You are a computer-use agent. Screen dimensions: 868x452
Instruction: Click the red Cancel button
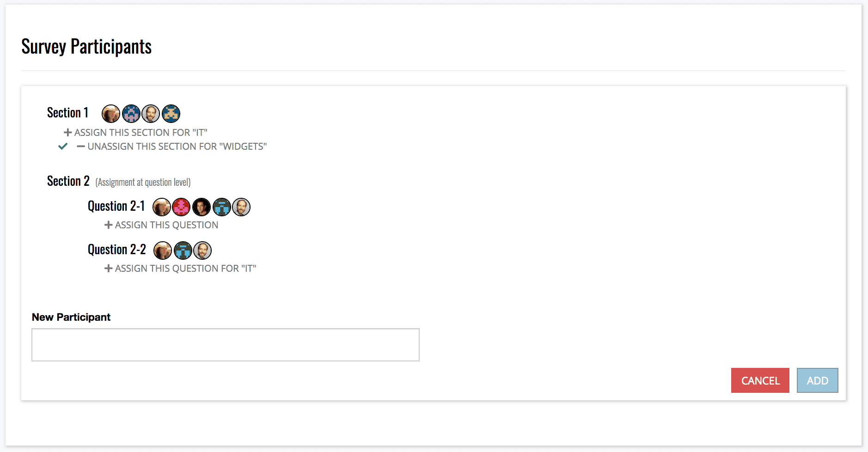click(760, 380)
